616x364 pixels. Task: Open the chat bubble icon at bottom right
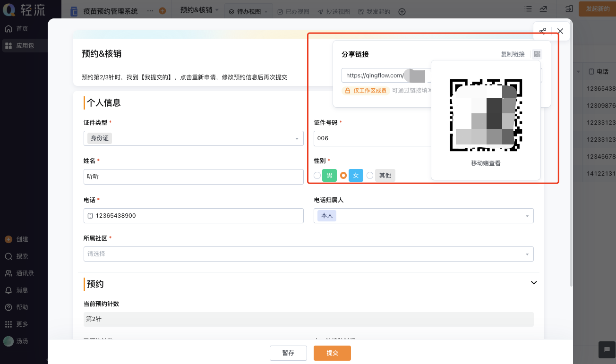point(607,349)
